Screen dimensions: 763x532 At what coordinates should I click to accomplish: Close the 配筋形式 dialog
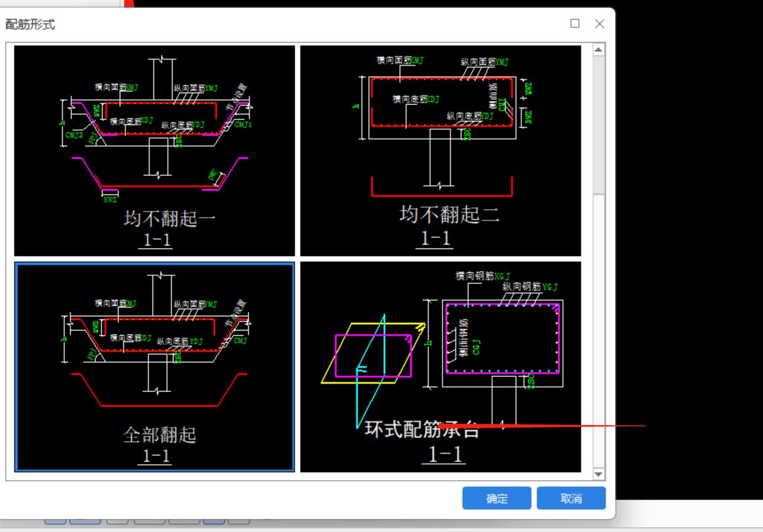(x=599, y=24)
